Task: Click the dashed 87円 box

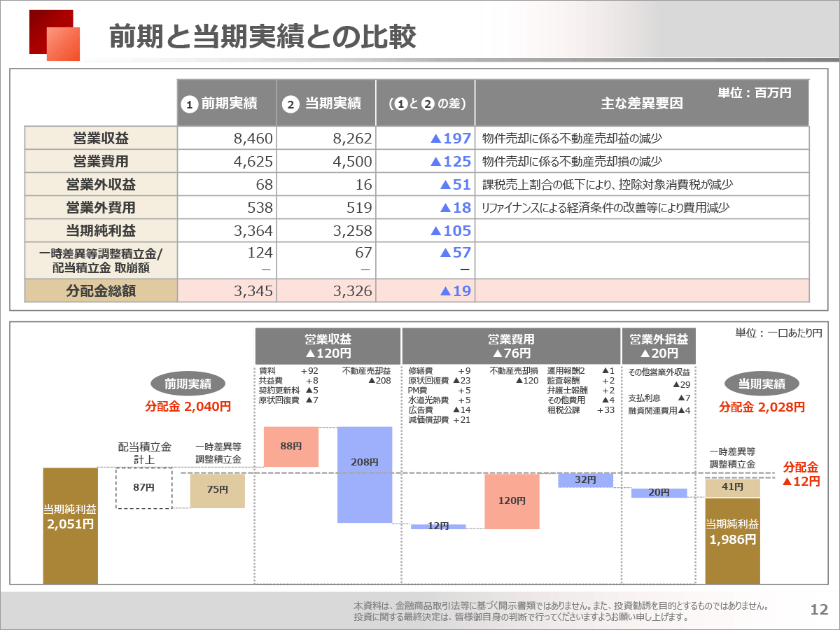Action: pyautogui.click(x=143, y=488)
